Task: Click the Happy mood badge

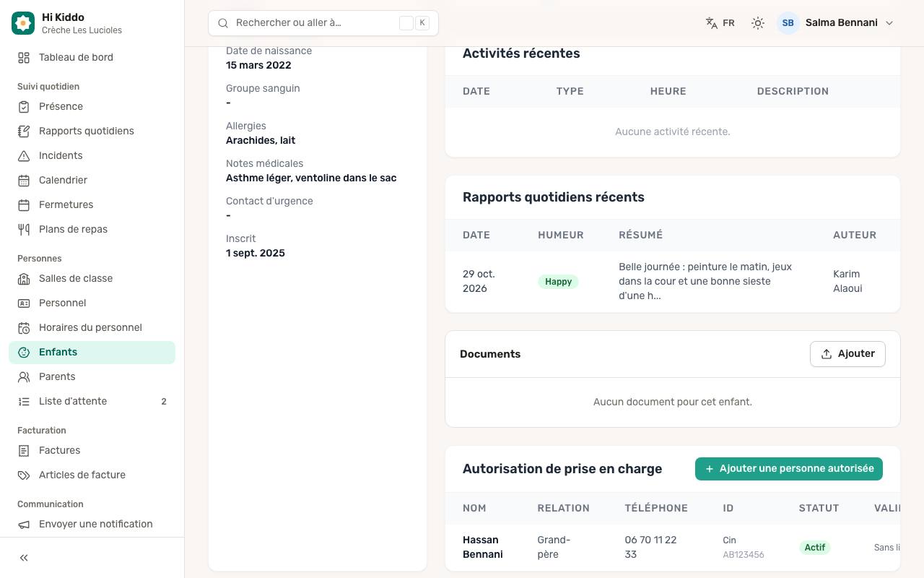Action: (558, 282)
